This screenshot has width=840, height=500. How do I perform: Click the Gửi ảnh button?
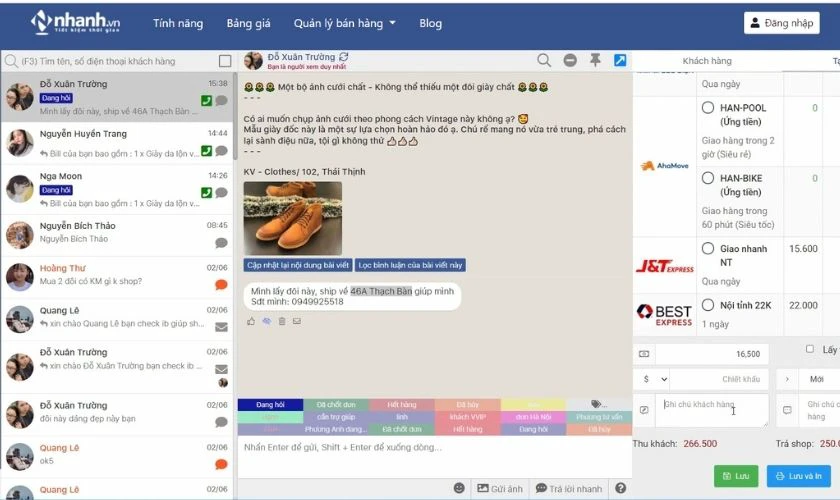coord(500,488)
